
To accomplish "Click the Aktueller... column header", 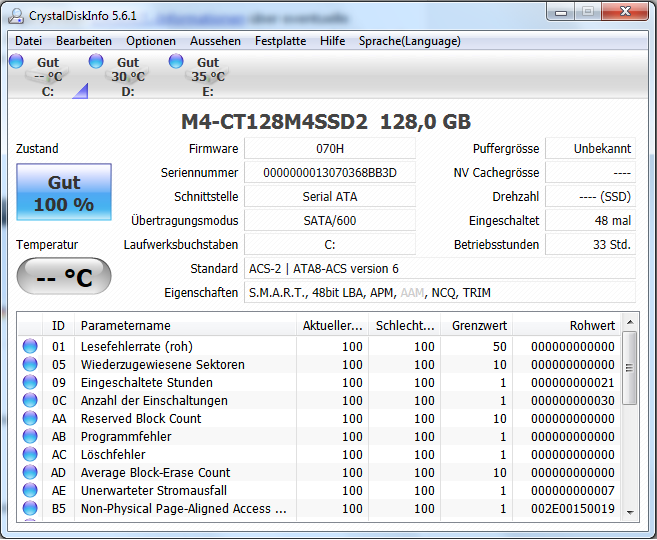I will pos(333,326).
